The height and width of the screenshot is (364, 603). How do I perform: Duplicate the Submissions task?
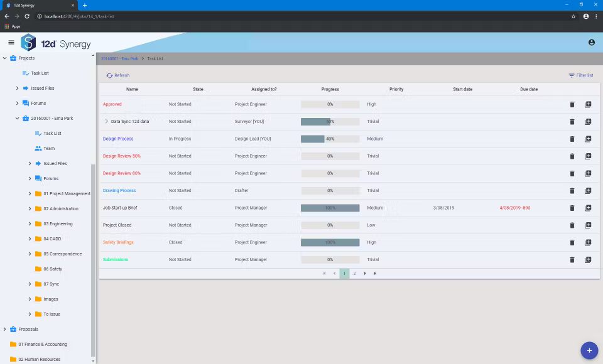pos(588,259)
